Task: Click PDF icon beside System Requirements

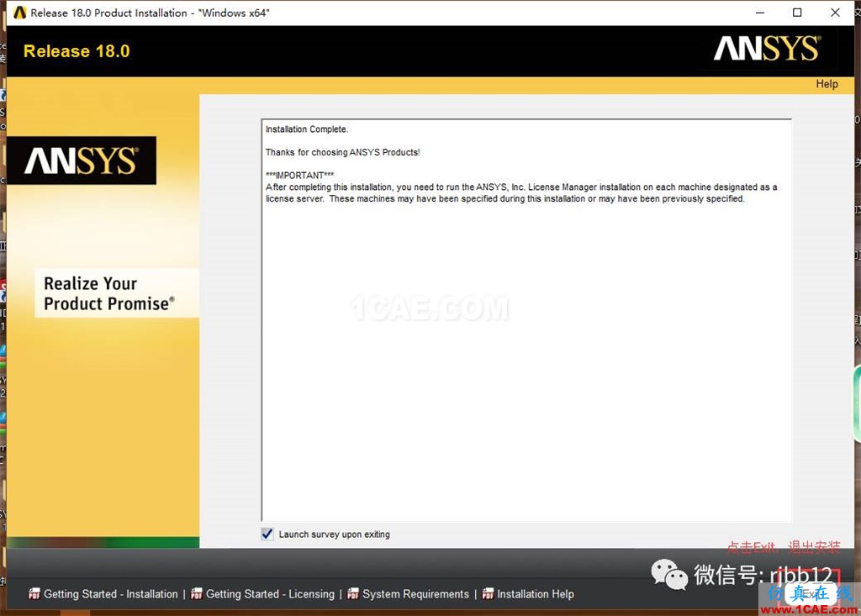Action: click(353, 593)
